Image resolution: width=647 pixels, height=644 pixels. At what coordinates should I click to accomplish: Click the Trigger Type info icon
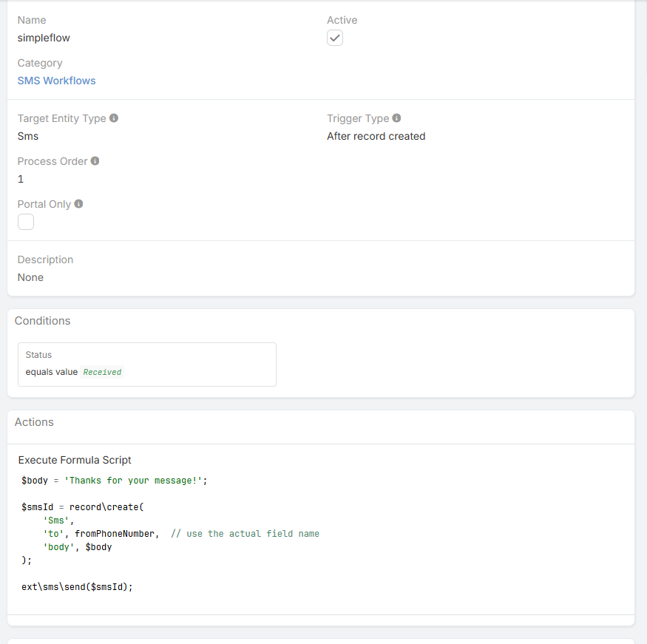pyautogui.click(x=396, y=118)
